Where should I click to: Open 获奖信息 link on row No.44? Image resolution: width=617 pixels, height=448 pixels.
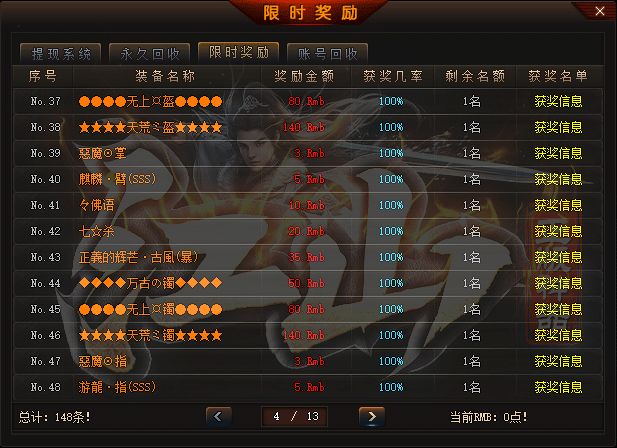point(558,283)
